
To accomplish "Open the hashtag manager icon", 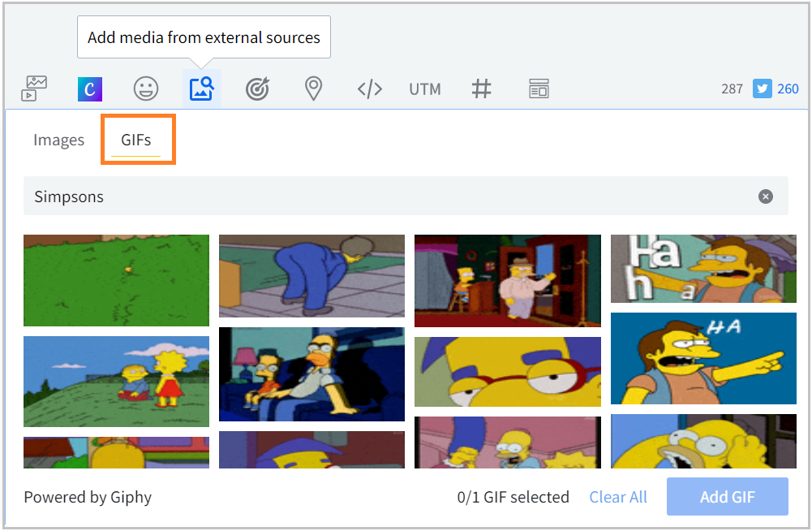I will coord(482,88).
